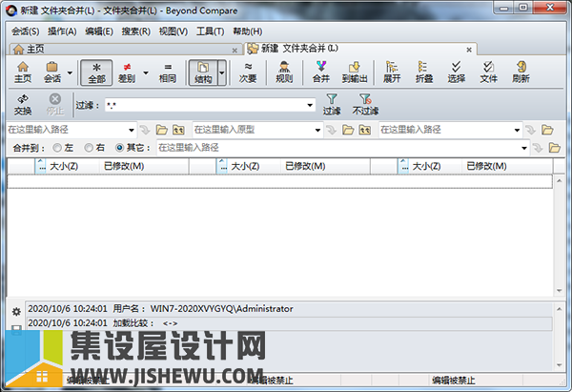The width and height of the screenshot is (572, 392).
Task: Toggle the 相同 show-same button
Action: pyautogui.click(x=168, y=72)
